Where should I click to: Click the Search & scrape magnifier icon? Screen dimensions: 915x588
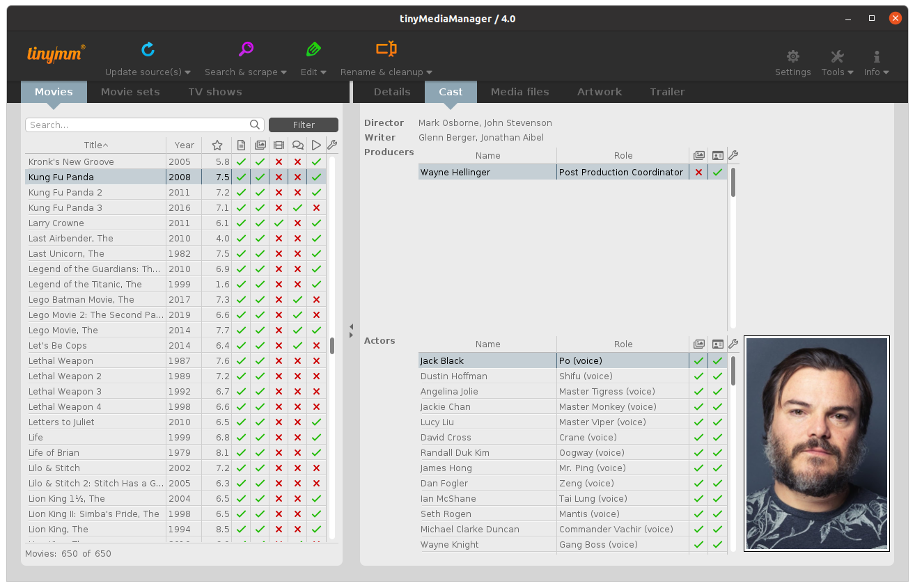[246, 49]
